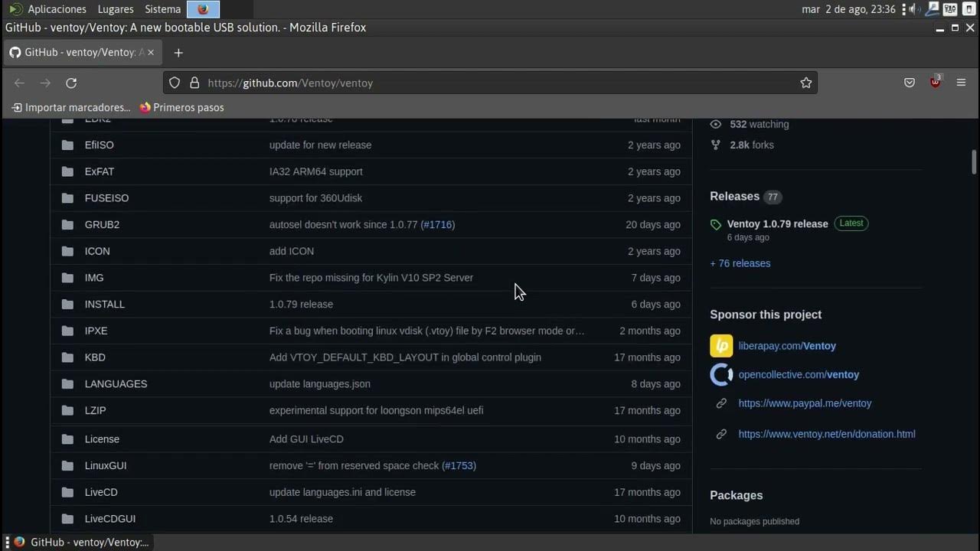Open the Pocket save icon
Image resolution: width=980 pixels, height=551 pixels.
tap(910, 83)
